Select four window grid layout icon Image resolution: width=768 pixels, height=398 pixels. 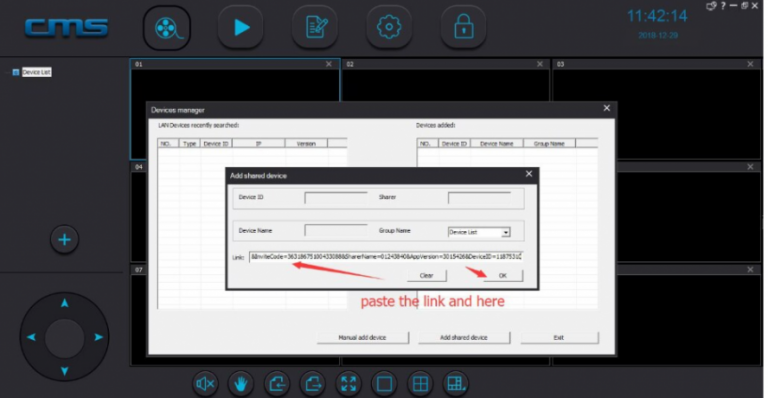click(420, 384)
